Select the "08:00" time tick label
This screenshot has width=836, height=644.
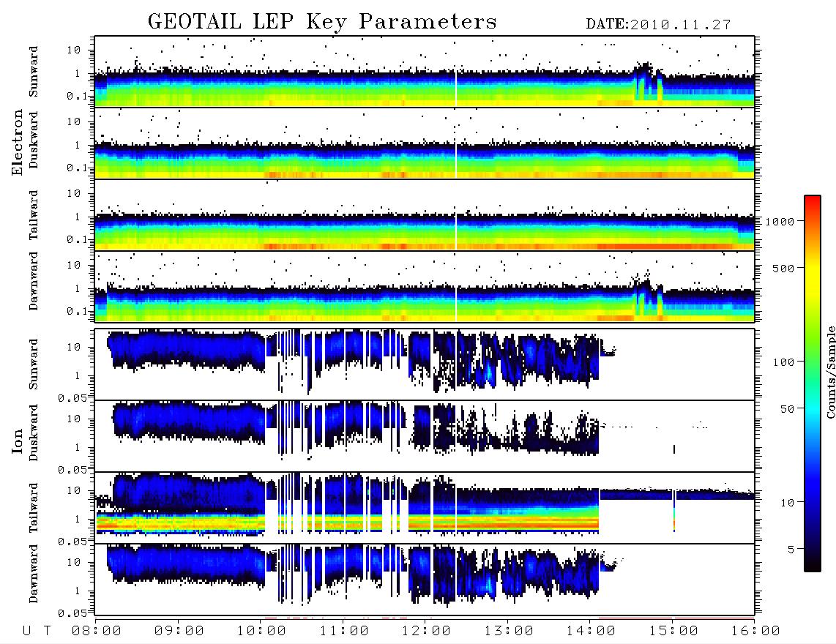[x=97, y=632]
